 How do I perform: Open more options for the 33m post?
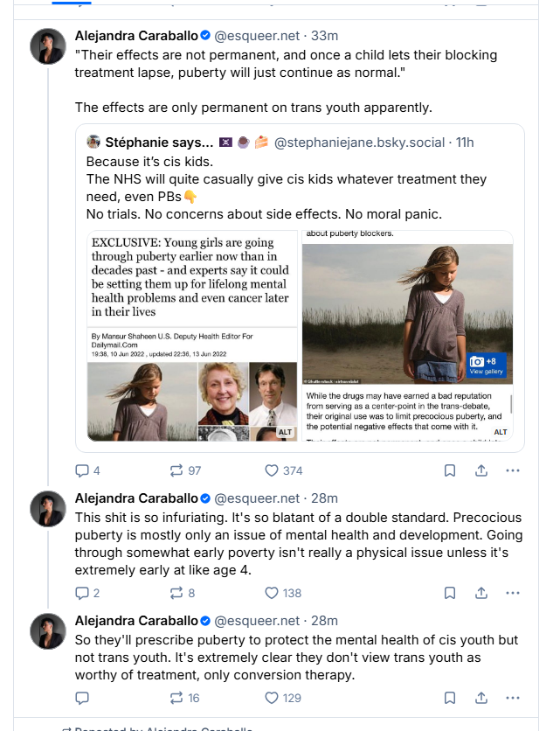coord(513,470)
